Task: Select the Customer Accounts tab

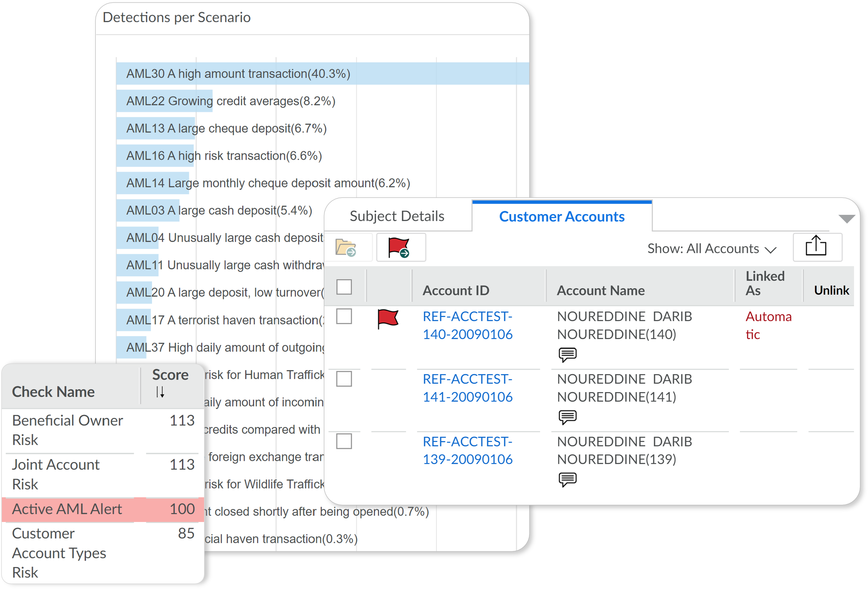Action: click(562, 217)
